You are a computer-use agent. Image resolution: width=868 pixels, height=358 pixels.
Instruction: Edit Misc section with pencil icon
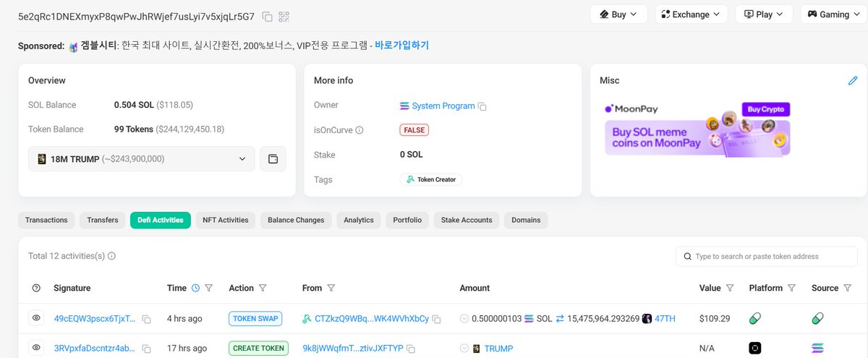[853, 80]
